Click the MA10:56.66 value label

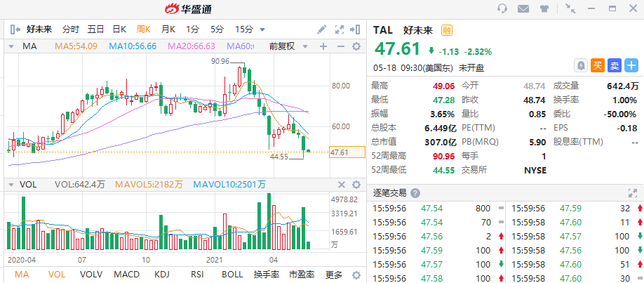click(133, 46)
